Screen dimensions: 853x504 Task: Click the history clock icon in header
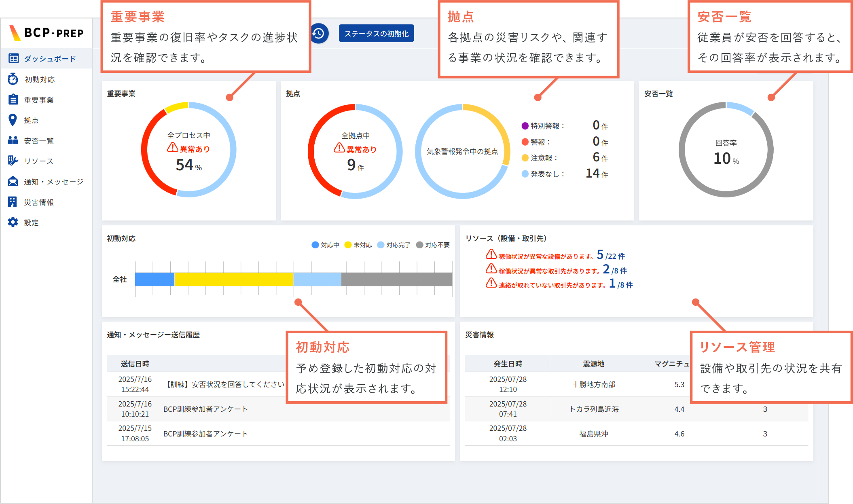click(x=319, y=34)
